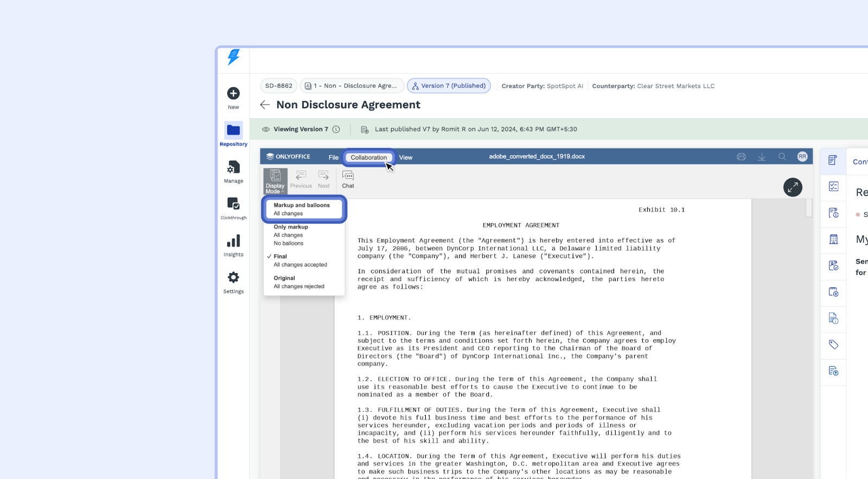The image size is (868, 479).
Task: Open the Chat panel icon
Action: (x=348, y=180)
